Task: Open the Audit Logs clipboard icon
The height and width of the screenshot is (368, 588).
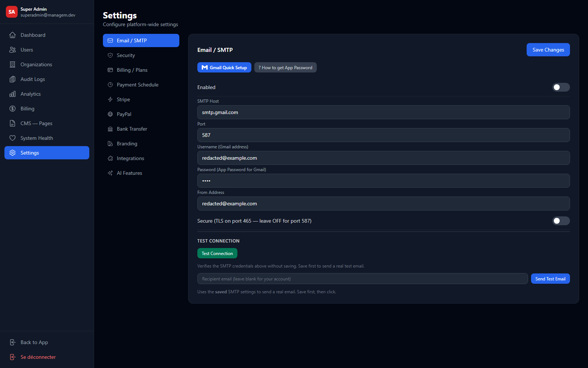Action: (x=12, y=79)
